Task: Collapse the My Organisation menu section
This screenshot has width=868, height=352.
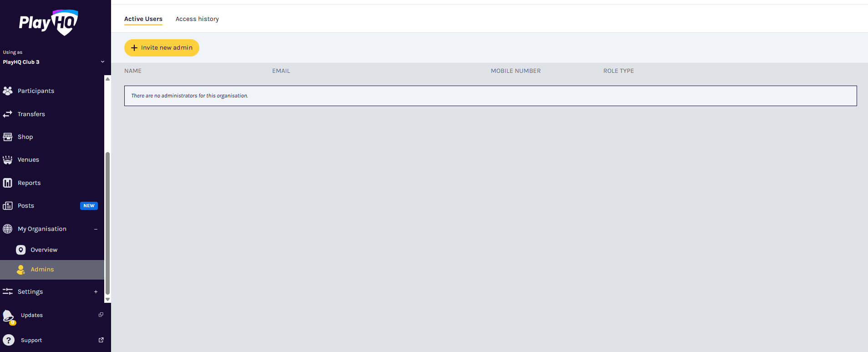Action: pyautogui.click(x=96, y=229)
